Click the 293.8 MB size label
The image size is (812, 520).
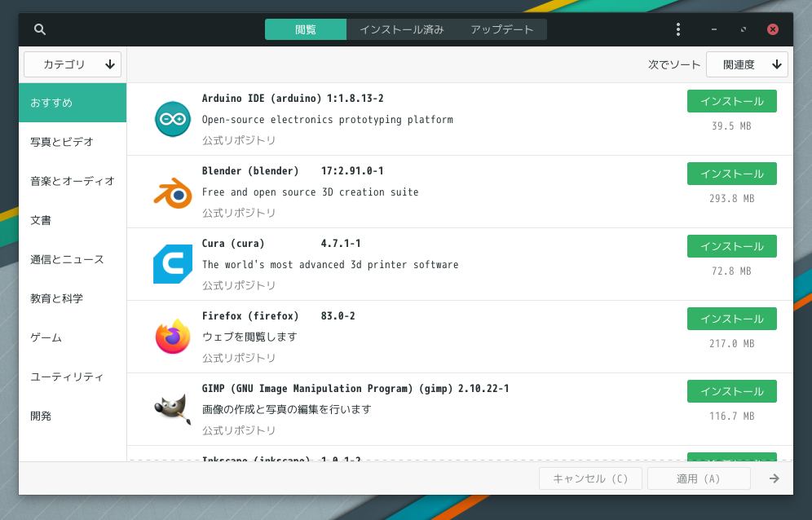[731, 198]
